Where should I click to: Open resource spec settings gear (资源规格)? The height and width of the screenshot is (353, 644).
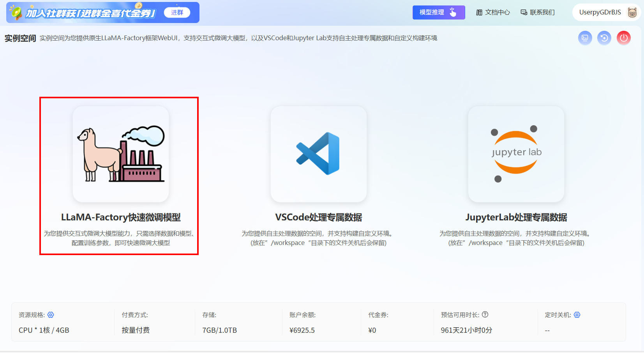coord(51,315)
